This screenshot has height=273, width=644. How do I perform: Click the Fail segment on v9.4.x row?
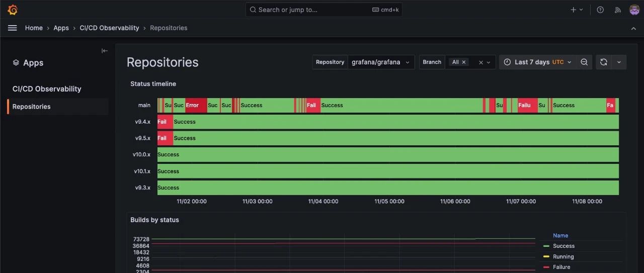(165, 122)
